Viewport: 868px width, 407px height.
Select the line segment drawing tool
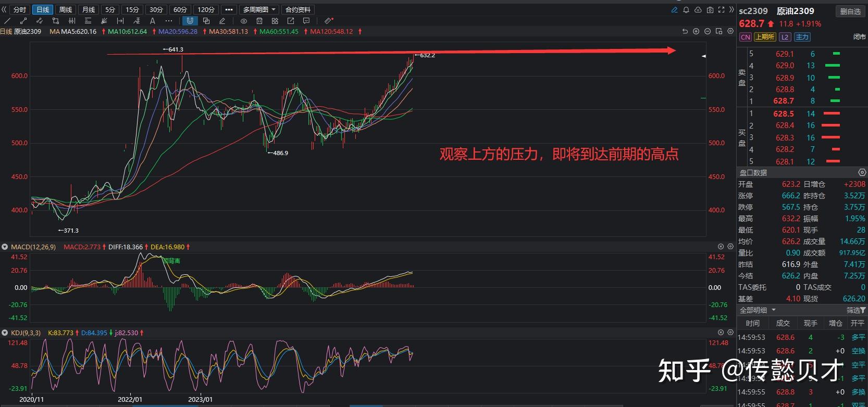pyautogui.click(x=23, y=21)
